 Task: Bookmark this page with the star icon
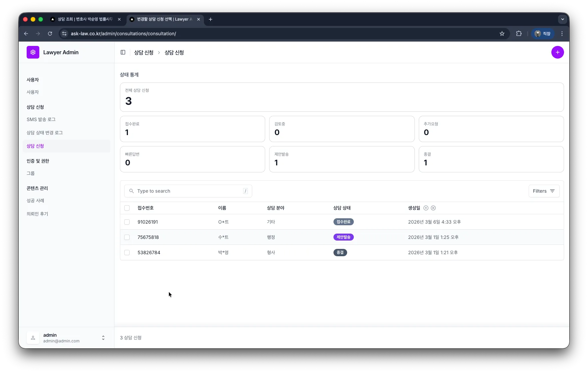click(x=502, y=34)
